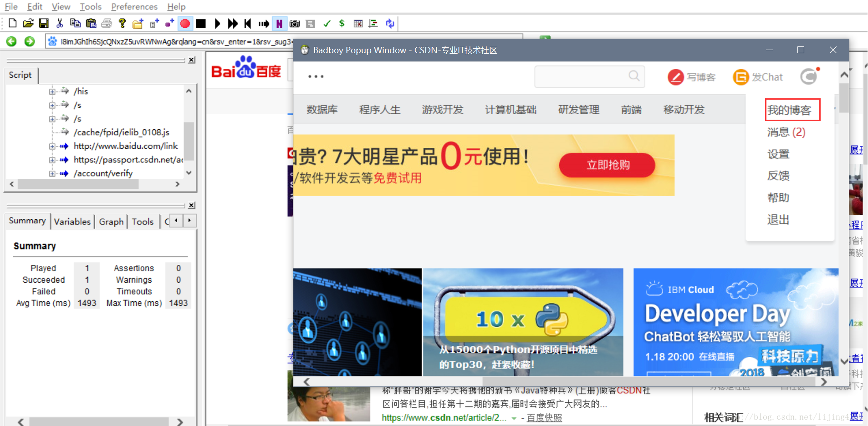The width and height of the screenshot is (868, 426).
Task: Save the script with floppy disk icon
Action: click(44, 23)
